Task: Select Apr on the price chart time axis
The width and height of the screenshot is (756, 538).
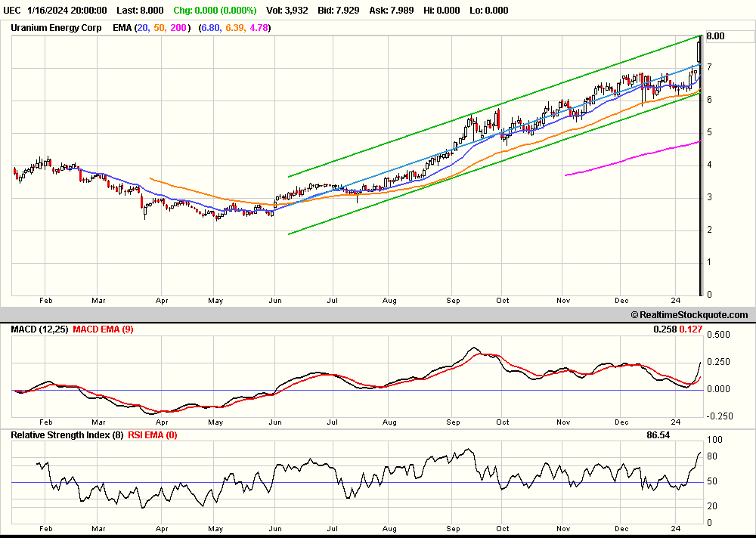Action: (162, 301)
